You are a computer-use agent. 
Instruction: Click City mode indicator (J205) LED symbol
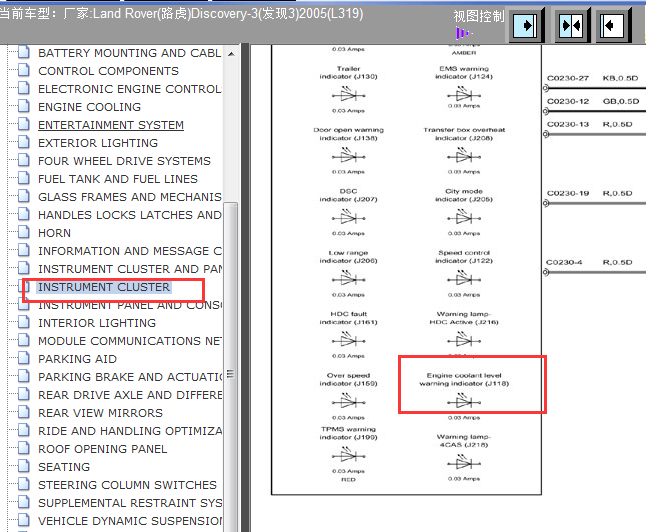(464, 218)
